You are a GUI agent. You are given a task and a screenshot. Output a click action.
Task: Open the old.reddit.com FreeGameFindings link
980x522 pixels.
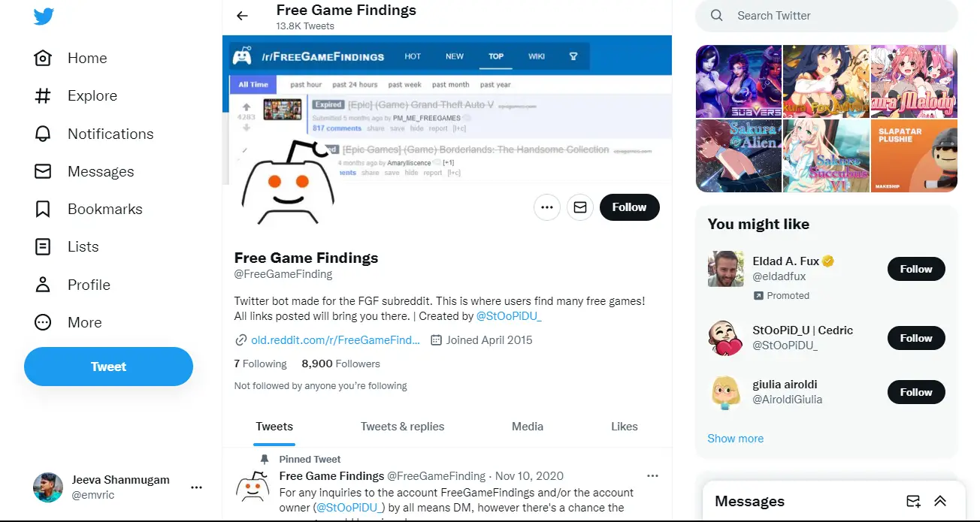click(335, 339)
